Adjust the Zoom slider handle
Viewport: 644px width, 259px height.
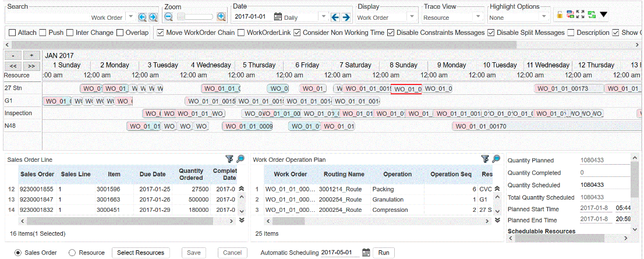[181, 17]
